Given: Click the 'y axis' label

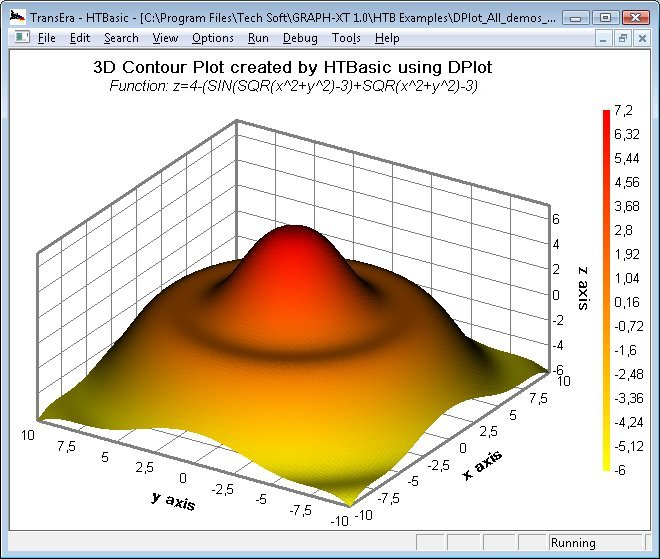Looking at the screenshot, I should (173, 500).
